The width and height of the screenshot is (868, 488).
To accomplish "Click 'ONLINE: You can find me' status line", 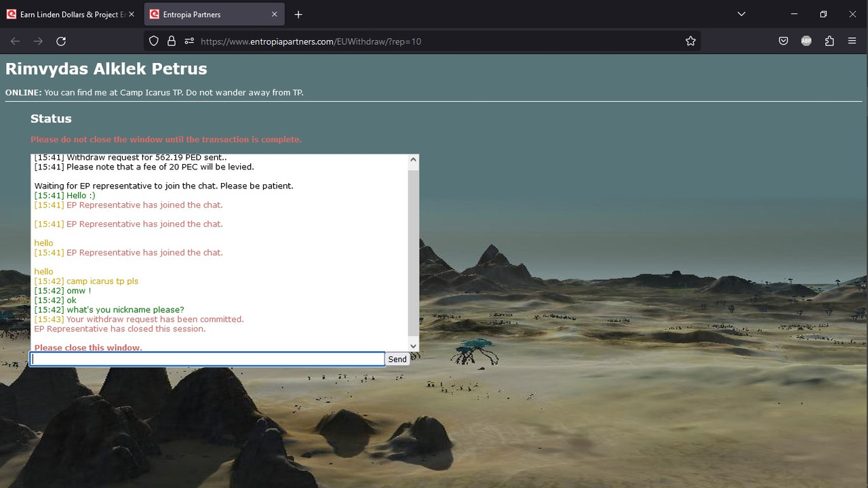I will (x=155, y=93).
